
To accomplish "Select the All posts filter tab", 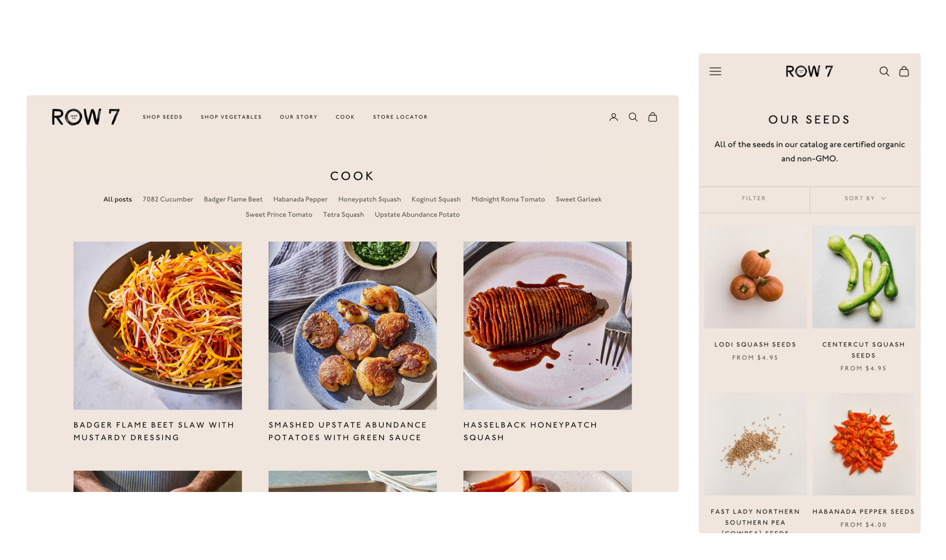I will click(118, 199).
